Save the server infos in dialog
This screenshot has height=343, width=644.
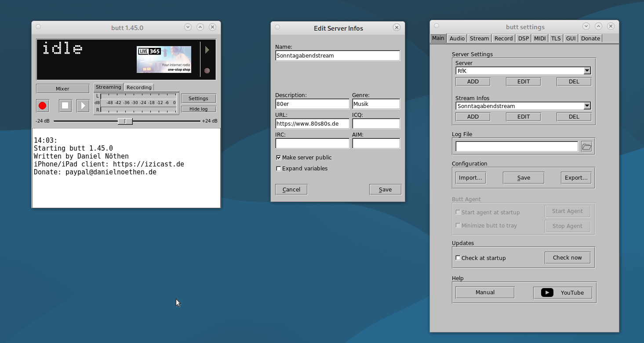tap(385, 190)
